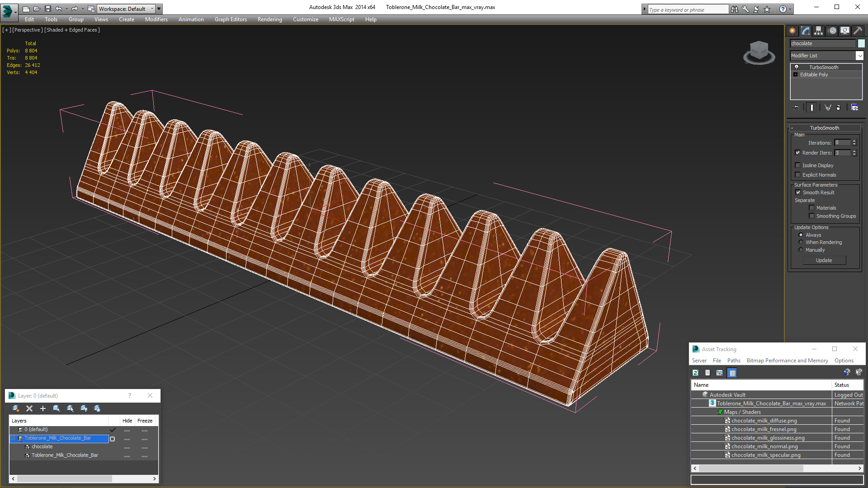868x488 pixels.
Task: Click Hide column header in Layer window
Action: pos(127,421)
